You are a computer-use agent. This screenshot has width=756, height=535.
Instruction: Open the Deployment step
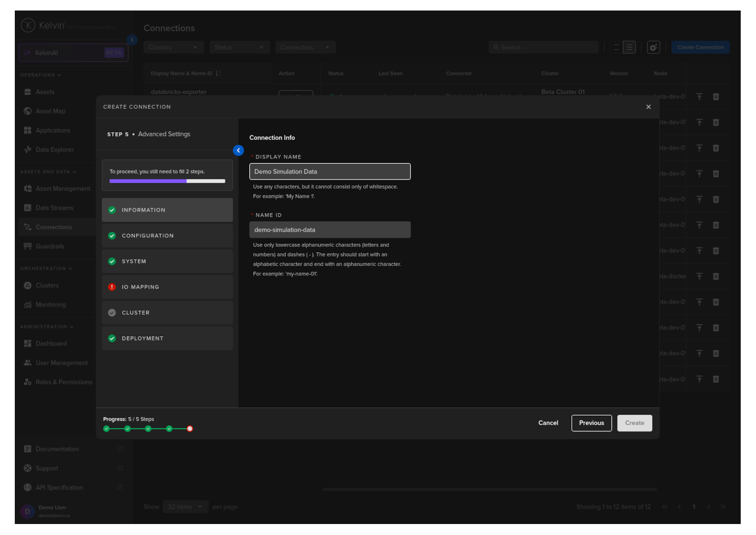167,339
